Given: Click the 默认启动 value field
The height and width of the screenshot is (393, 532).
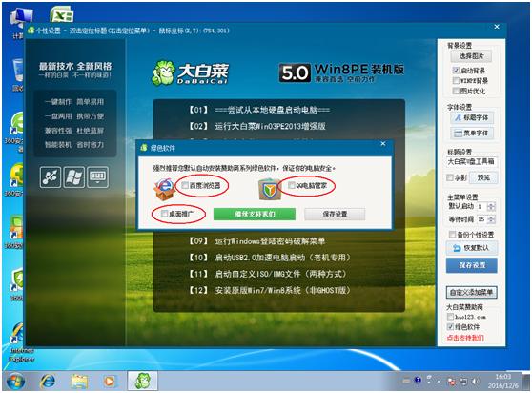Looking at the screenshot, I should tap(481, 206).
